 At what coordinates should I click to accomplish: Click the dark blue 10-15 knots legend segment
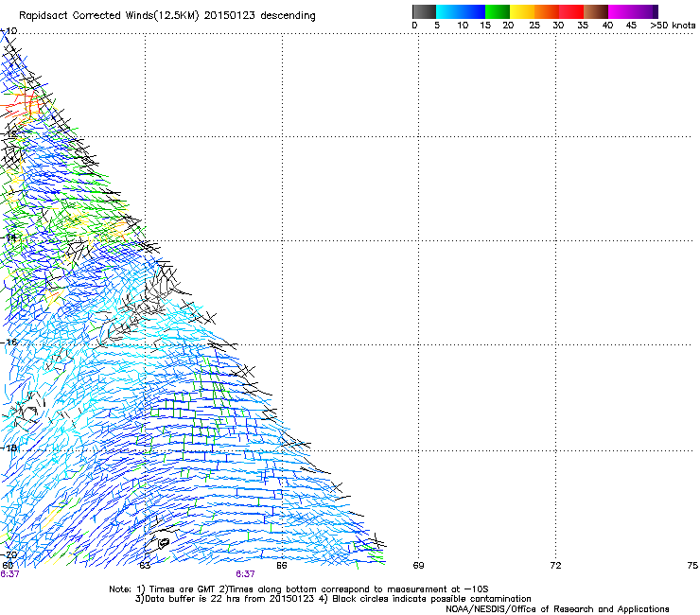click(x=473, y=11)
